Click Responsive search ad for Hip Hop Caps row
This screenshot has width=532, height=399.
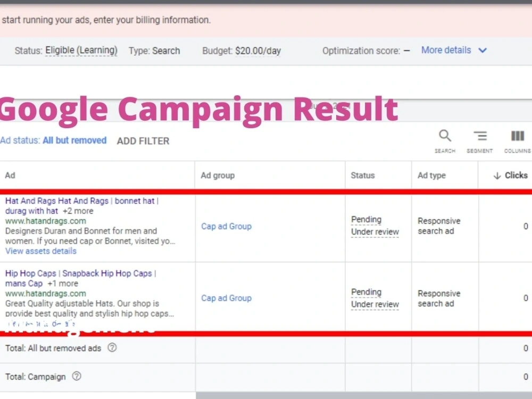tap(439, 298)
